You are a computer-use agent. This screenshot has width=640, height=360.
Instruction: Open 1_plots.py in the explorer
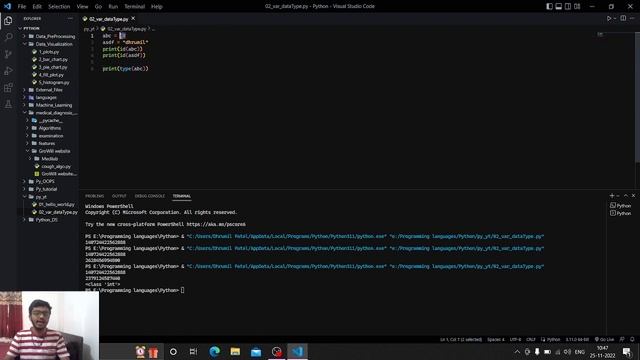click(x=48, y=52)
